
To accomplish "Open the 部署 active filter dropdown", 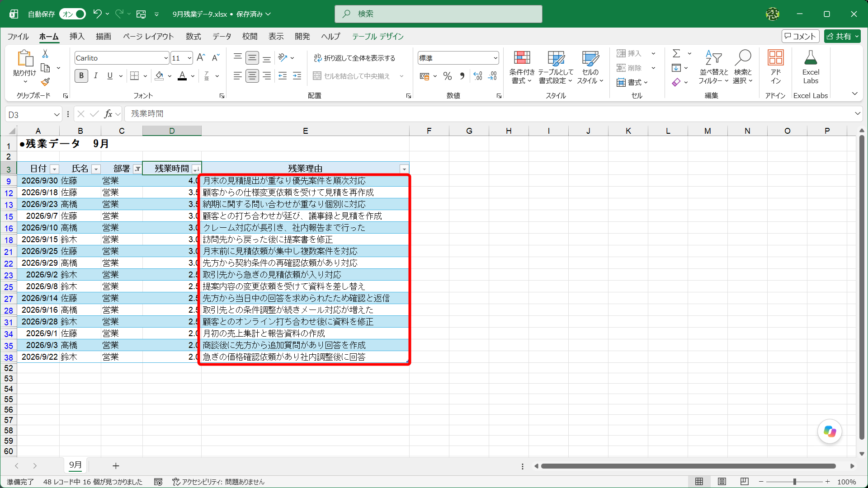I will [x=137, y=169].
